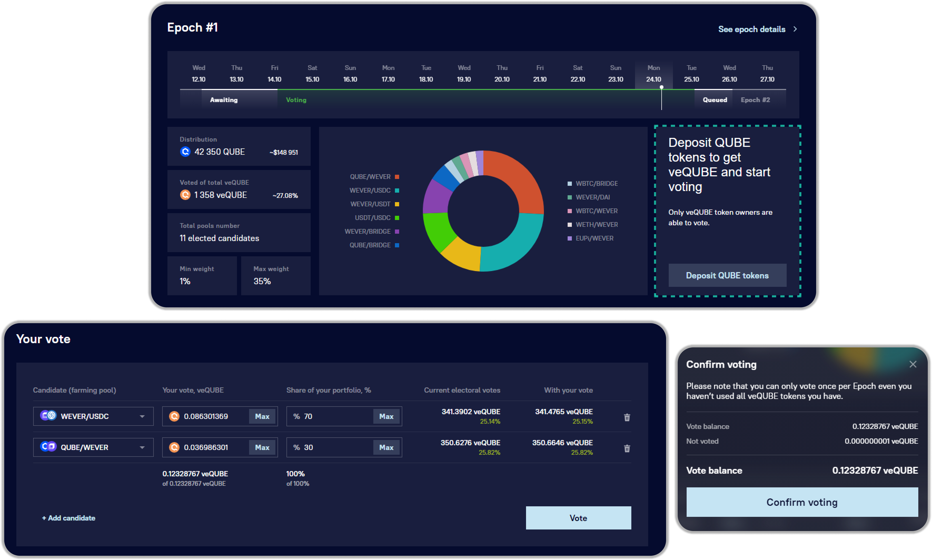Click Add candidate link

pos(68,518)
